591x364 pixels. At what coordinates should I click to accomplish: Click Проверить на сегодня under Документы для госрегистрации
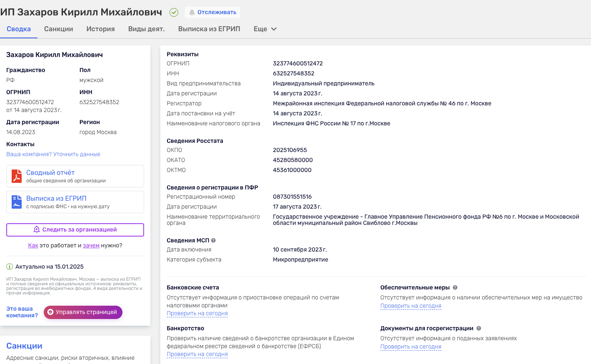[x=411, y=347]
